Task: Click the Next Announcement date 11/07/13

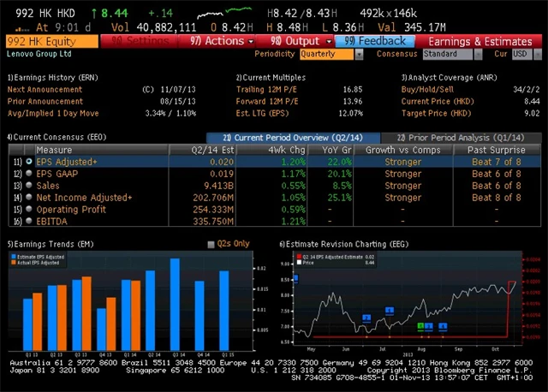Action: click(x=178, y=89)
